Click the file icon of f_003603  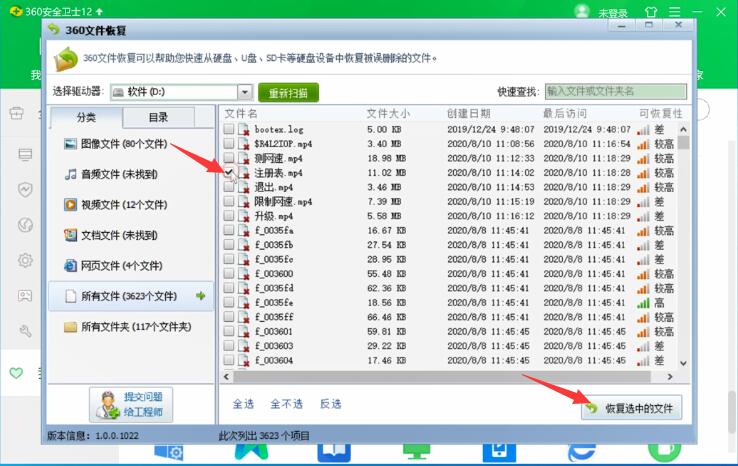tap(244, 346)
